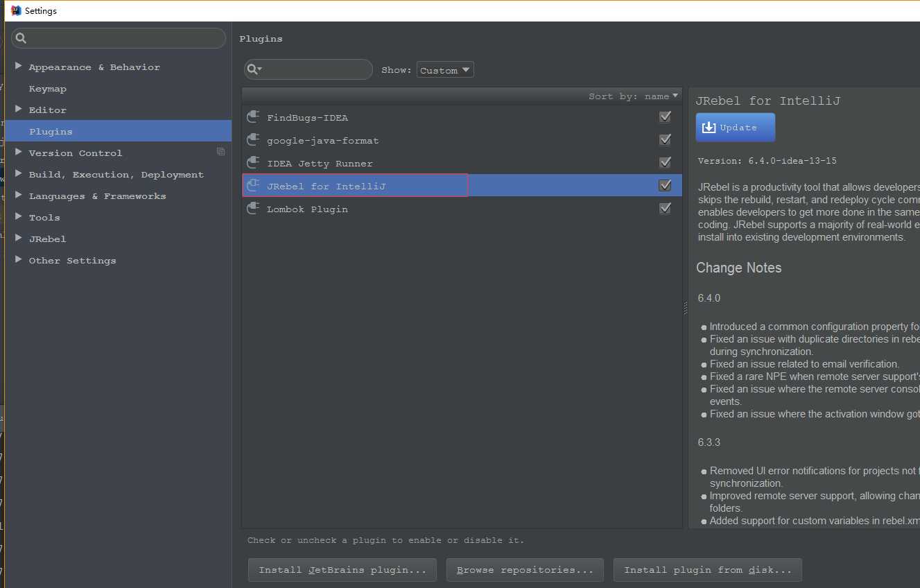The width and height of the screenshot is (920, 588).
Task: Open the Show Custom dropdown
Action: tap(445, 70)
